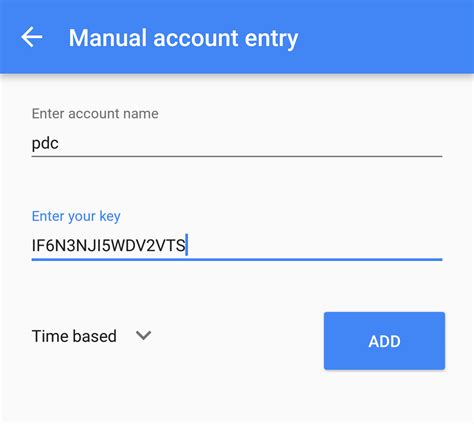The height and width of the screenshot is (424, 474).
Task: Tap the empty part of the account name field
Action: click(x=250, y=144)
